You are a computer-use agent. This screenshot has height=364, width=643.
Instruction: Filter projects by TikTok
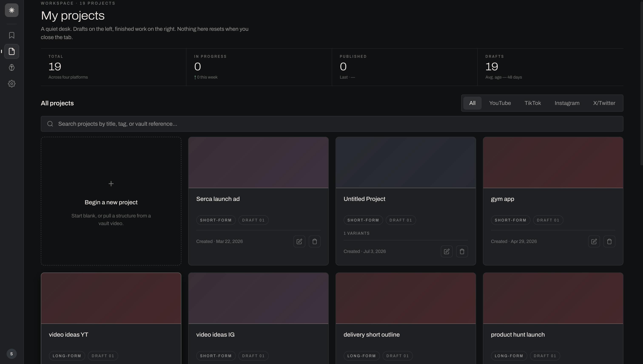pos(533,103)
